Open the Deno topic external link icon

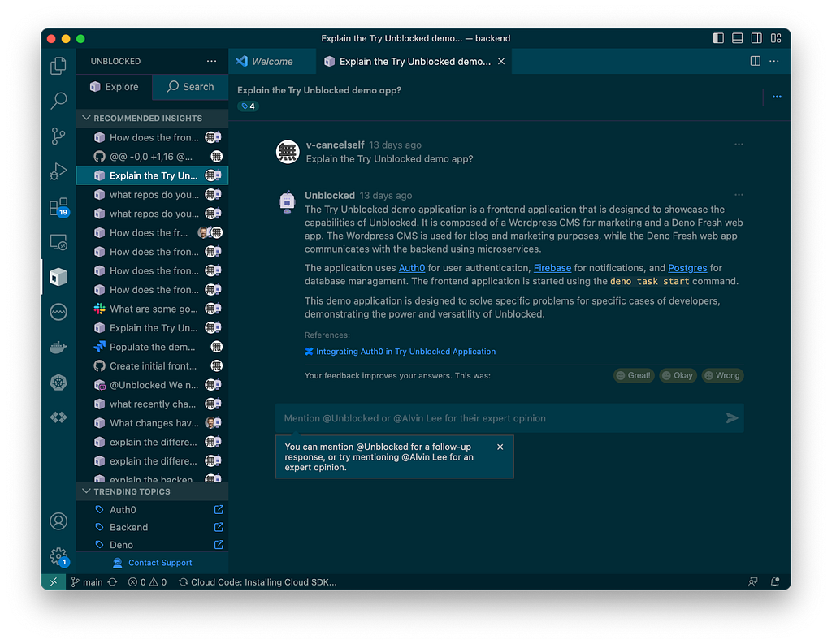(219, 545)
